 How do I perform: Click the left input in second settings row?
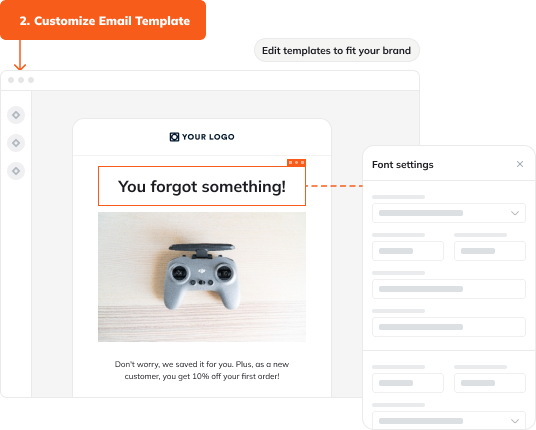click(x=408, y=251)
